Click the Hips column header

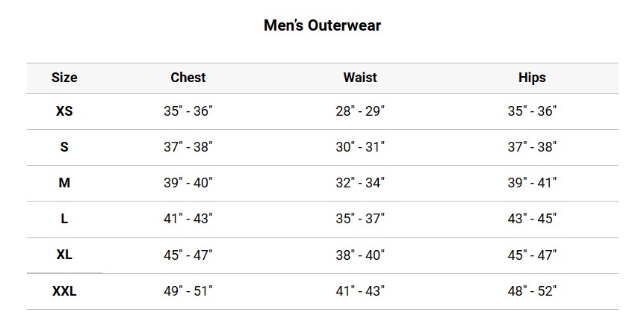coord(532,78)
